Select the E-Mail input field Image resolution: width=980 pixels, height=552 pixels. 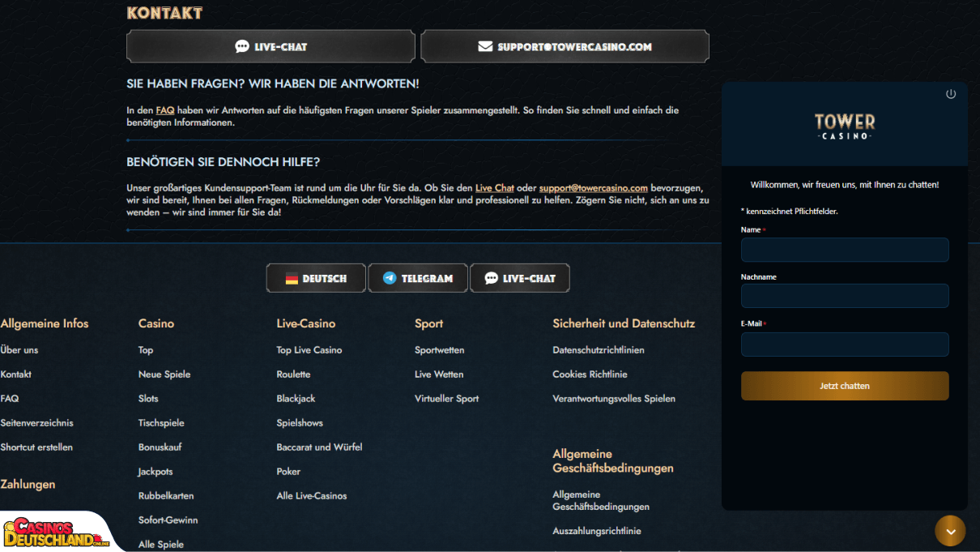(845, 344)
